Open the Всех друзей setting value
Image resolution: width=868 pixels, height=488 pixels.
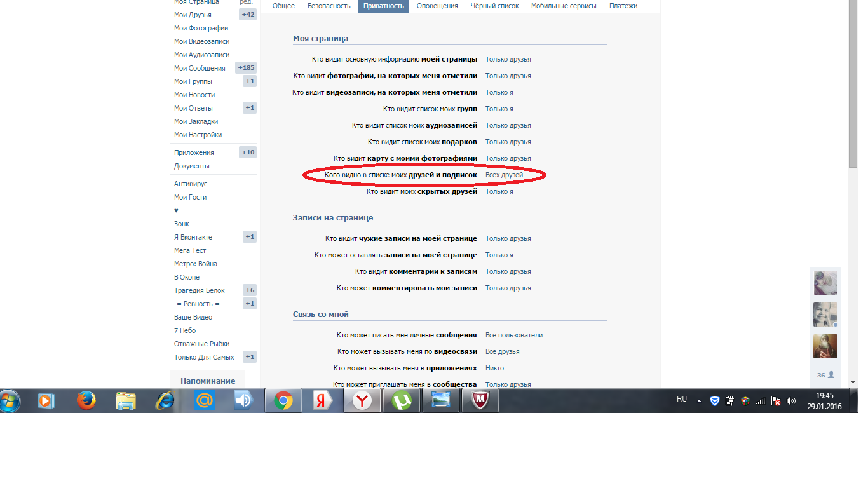(505, 175)
